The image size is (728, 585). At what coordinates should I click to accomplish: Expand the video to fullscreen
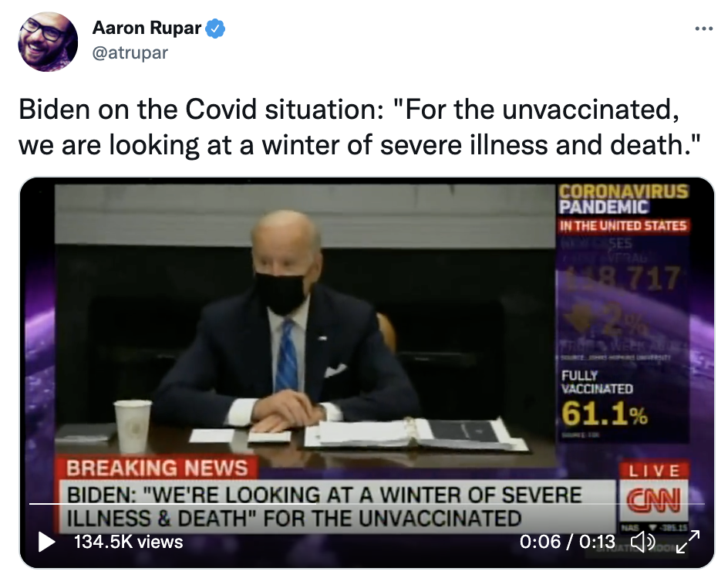click(x=688, y=542)
